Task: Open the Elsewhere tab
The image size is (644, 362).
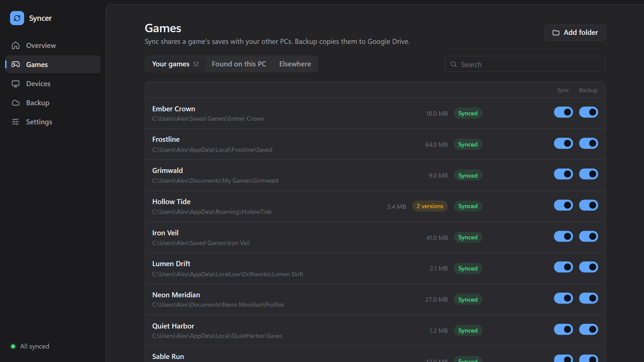Action: tap(295, 64)
